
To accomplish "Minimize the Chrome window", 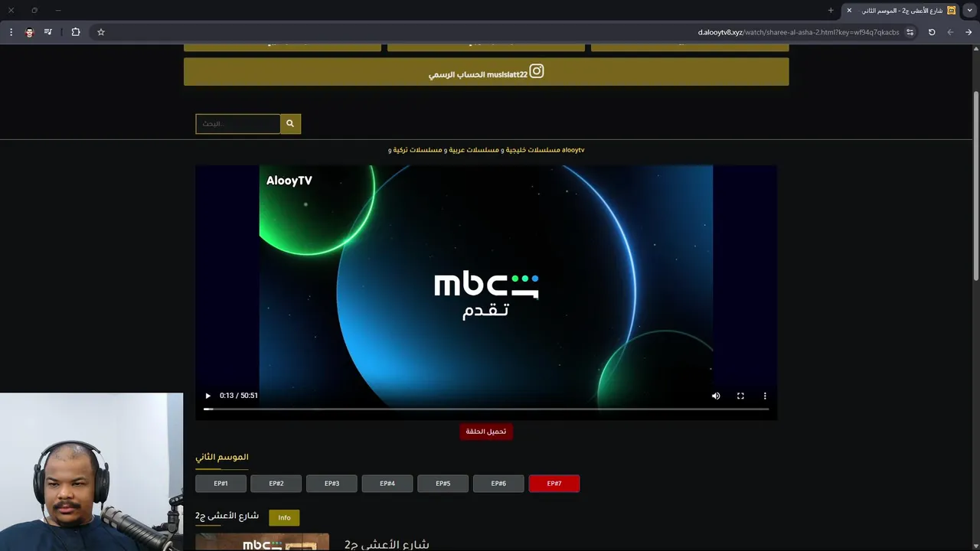I will pos(57,11).
